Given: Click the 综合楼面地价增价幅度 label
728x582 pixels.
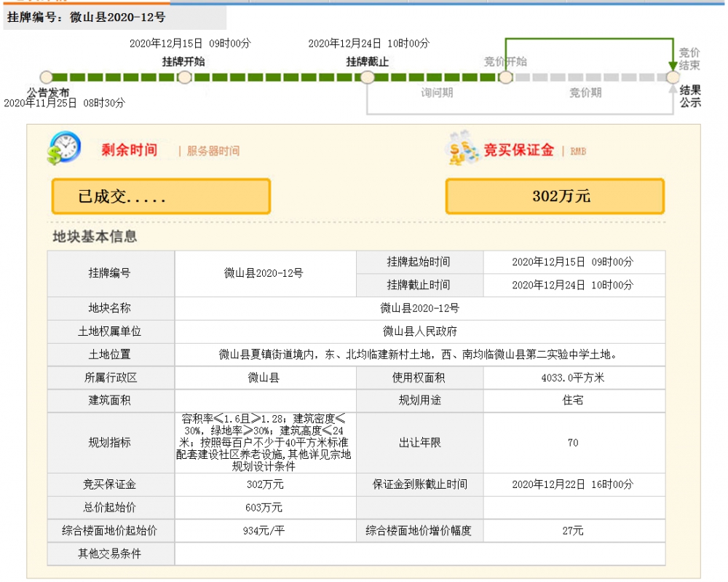Looking at the screenshot, I should tap(419, 530).
